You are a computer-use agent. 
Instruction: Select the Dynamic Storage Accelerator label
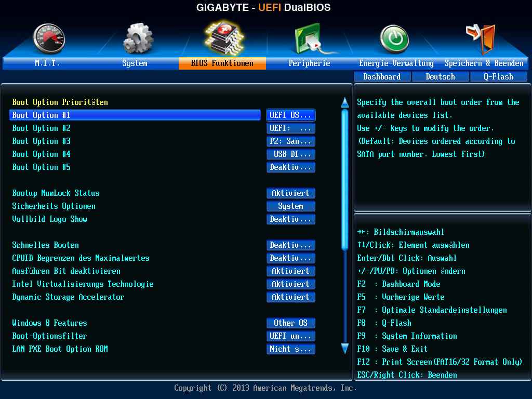[x=68, y=297]
